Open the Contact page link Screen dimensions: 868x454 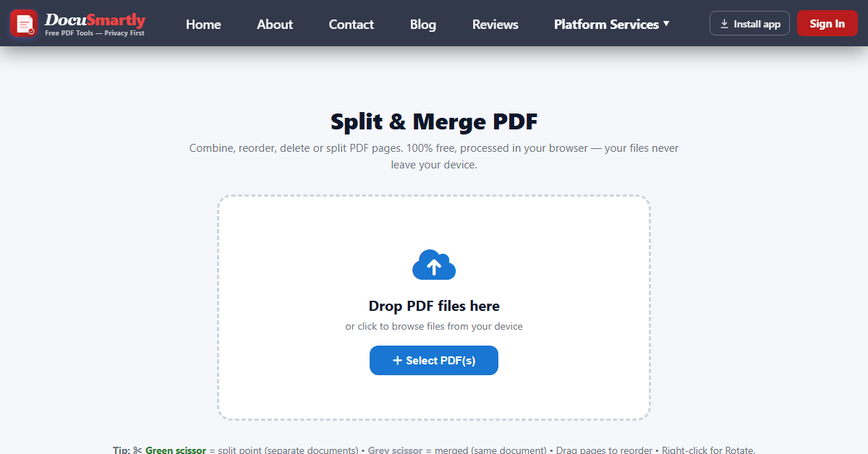[352, 24]
